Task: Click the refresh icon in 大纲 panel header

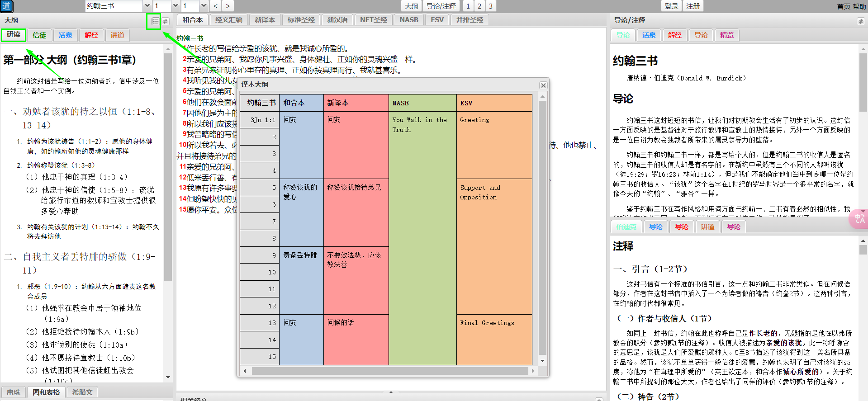Action: point(166,21)
